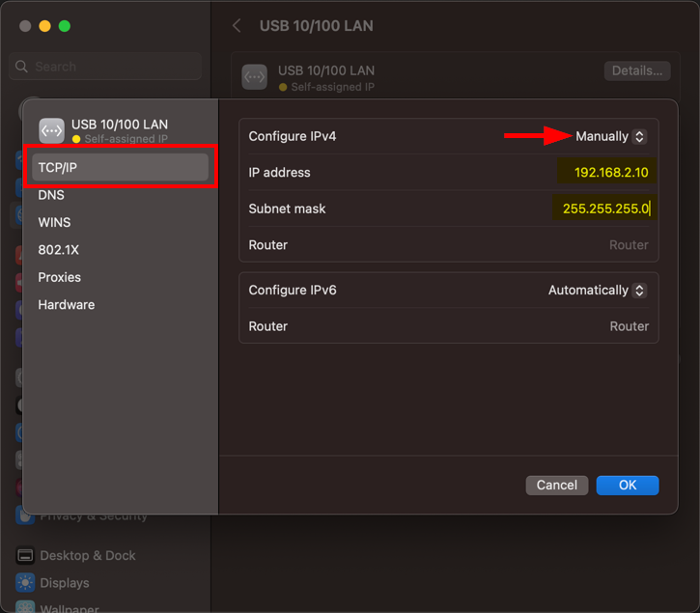
Task: Click the USB 10/100 LAN page title
Action: click(x=316, y=26)
